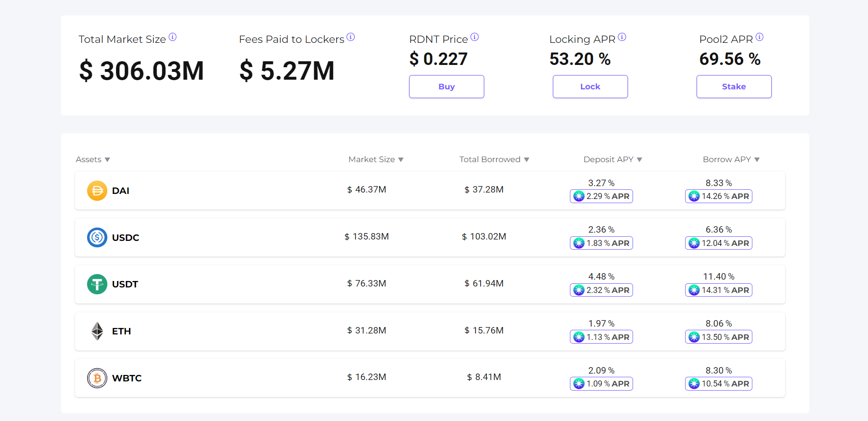Click the info icon next to Locking APR
The width and height of the screenshot is (868, 421).
tap(622, 37)
